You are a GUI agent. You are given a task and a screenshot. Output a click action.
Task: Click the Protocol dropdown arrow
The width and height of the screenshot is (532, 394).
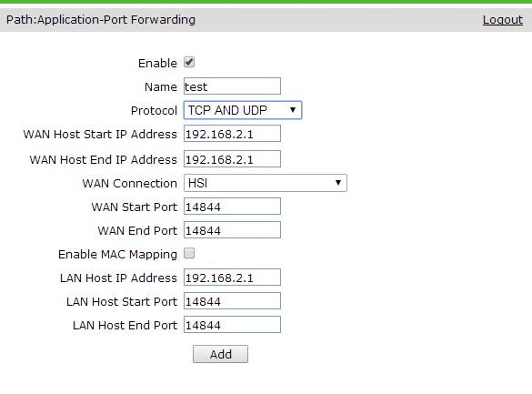coord(293,110)
